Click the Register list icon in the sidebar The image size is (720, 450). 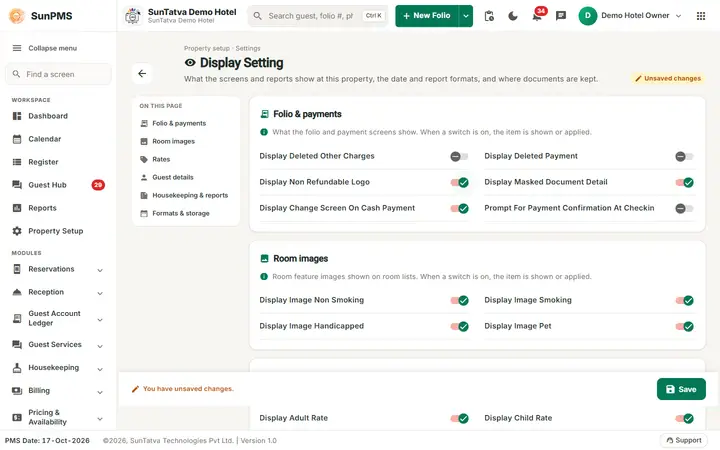tap(17, 162)
